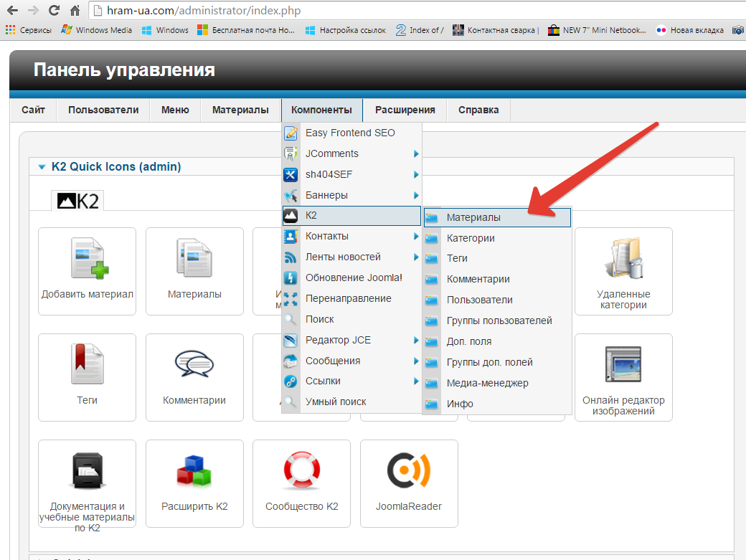The height and width of the screenshot is (560, 746).
Task: Choose Группы доп. полей in K2 submenu
Action: [x=497, y=362]
